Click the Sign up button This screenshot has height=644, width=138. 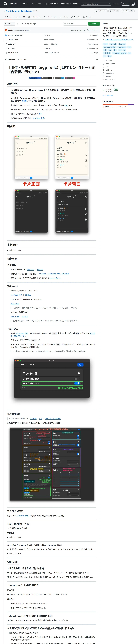coord(125,4)
